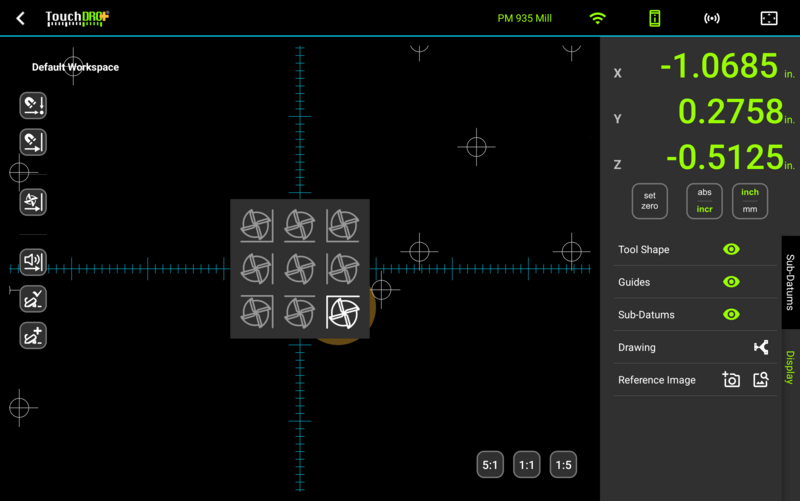The height and width of the screenshot is (501, 800).
Task: Pick tool offset with top and right edges
Action: [x=257, y=312]
